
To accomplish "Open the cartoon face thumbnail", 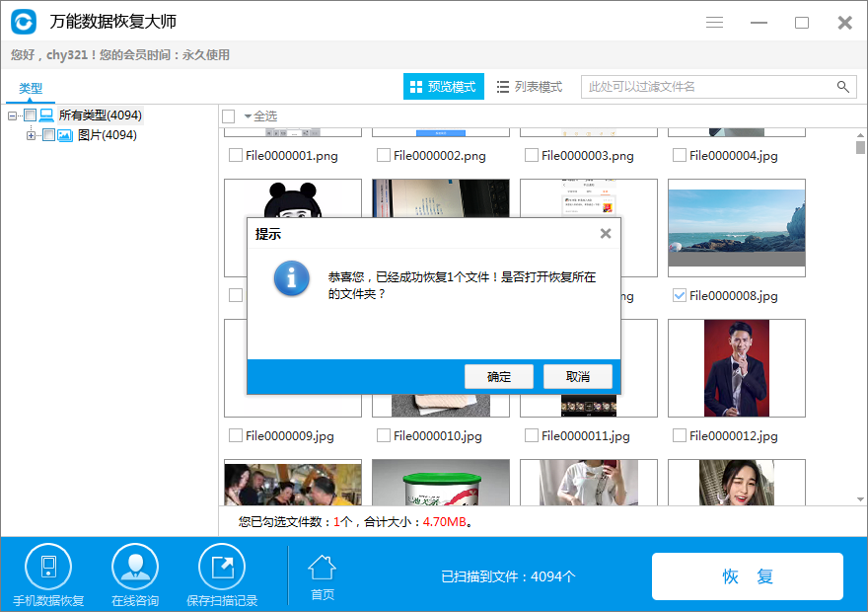I will tap(293, 197).
